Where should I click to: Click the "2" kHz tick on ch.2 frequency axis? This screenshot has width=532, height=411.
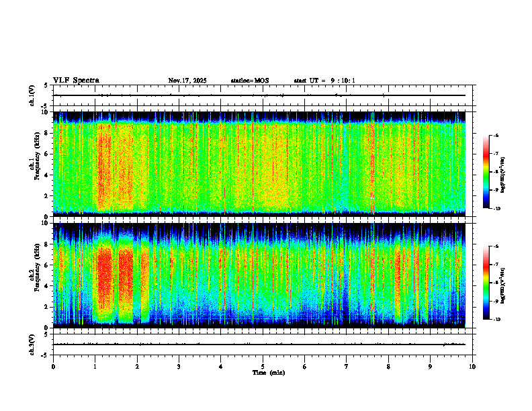(x=47, y=307)
